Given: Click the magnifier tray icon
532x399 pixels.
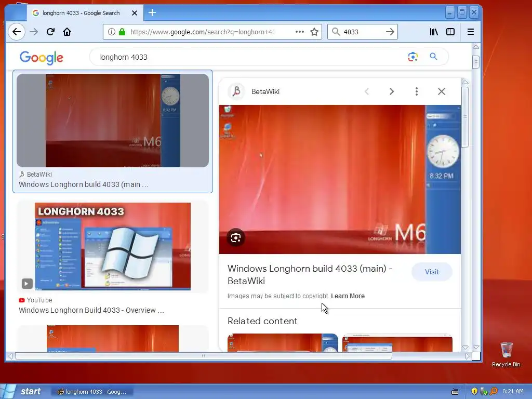Looking at the screenshot, I should pyautogui.click(x=494, y=392).
